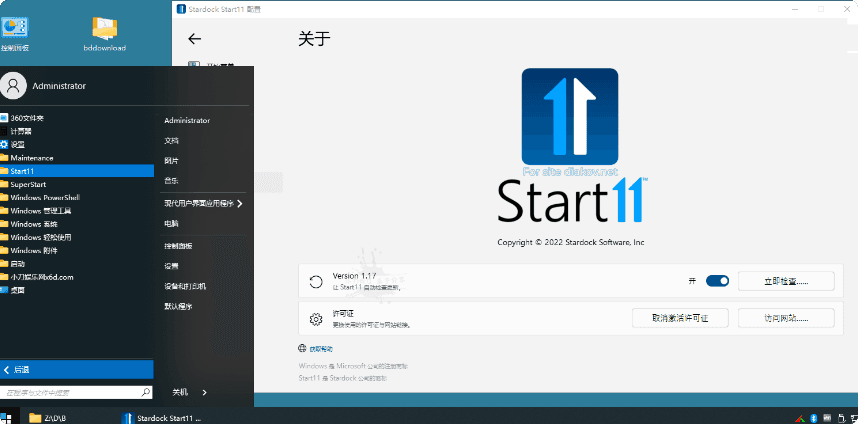Click the Bluetooth tray icon
The height and width of the screenshot is (424, 858).
[x=813, y=418]
